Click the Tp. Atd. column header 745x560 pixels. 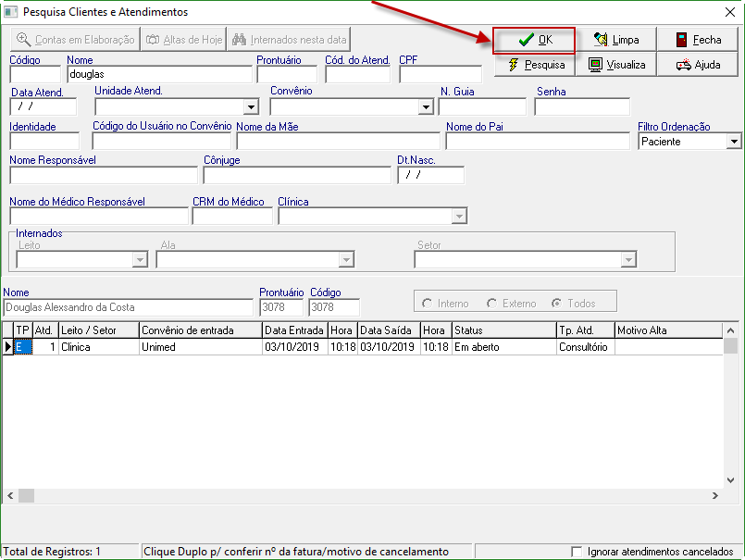pyautogui.click(x=585, y=330)
